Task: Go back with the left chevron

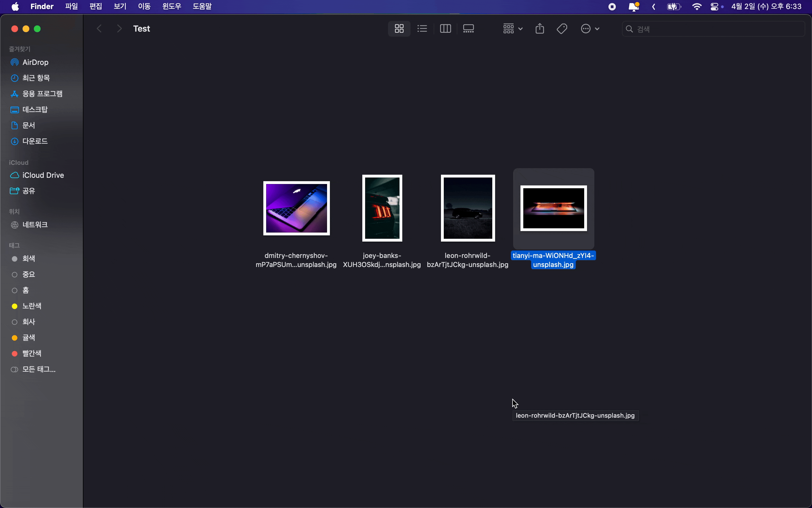Action: coord(99,29)
